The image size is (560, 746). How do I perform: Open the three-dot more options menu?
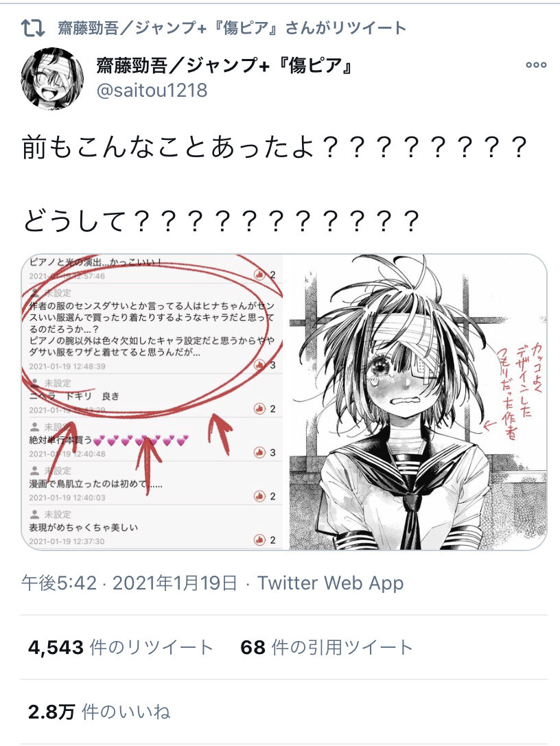coord(536,65)
